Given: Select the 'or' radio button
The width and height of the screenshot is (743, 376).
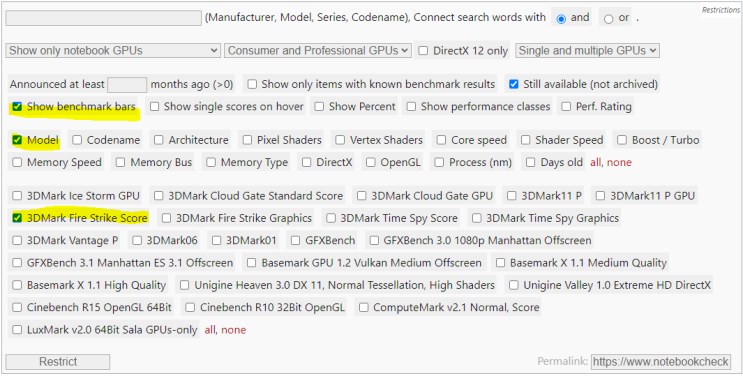Looking at the screenshot, I should pos(609,19).
